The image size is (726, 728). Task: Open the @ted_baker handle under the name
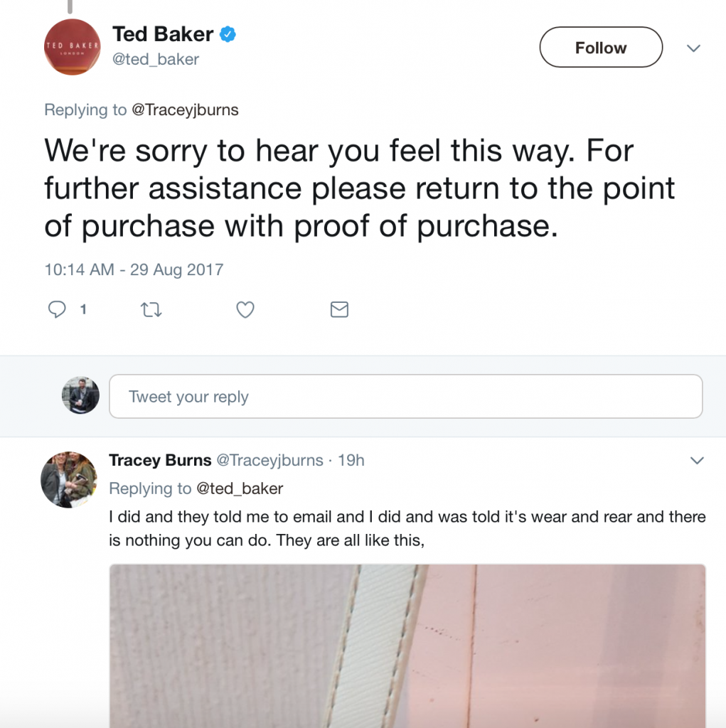pyautogui.click(x=156, y=60)
